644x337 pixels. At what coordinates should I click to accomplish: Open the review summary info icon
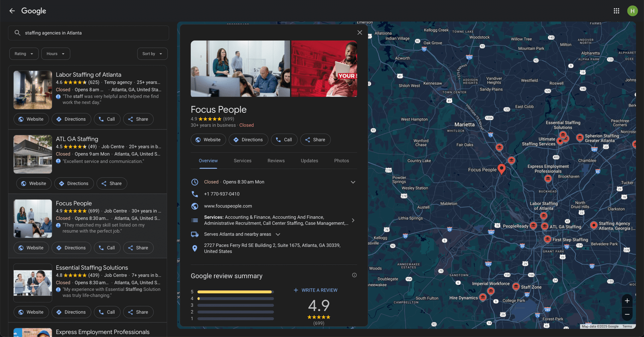pyautogui.click(x=354, y=275)
